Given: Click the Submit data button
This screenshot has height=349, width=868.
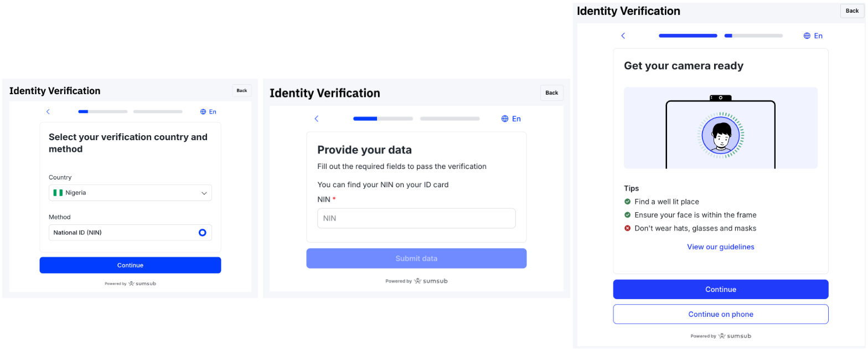Looking at the screenshot, I should tap(416, 259).
